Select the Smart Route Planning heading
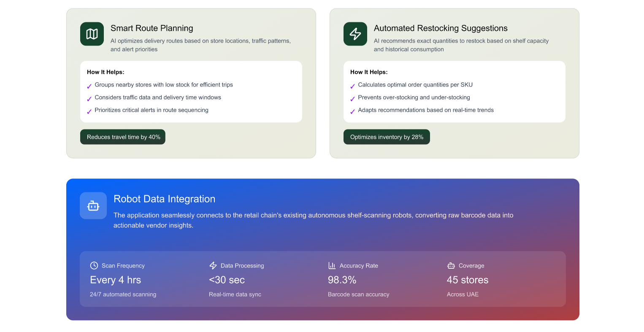 tap(152, 28)
